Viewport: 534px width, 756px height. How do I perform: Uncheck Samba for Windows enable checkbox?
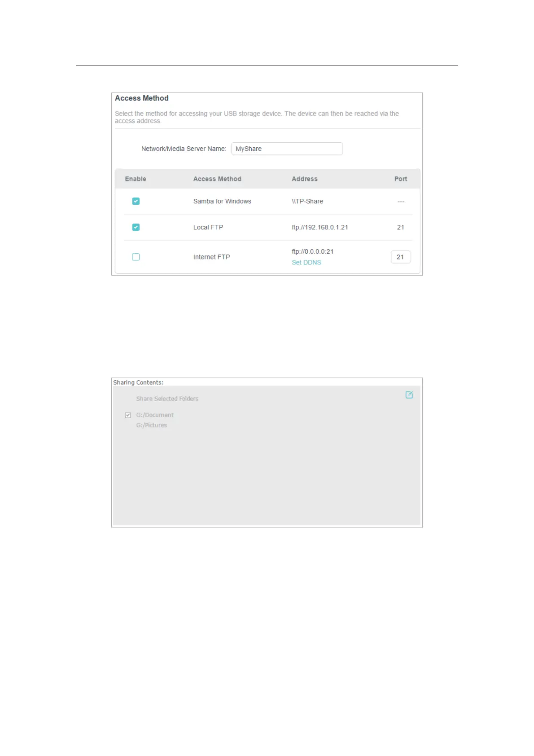pyautogui.click(x=136, y=201)
